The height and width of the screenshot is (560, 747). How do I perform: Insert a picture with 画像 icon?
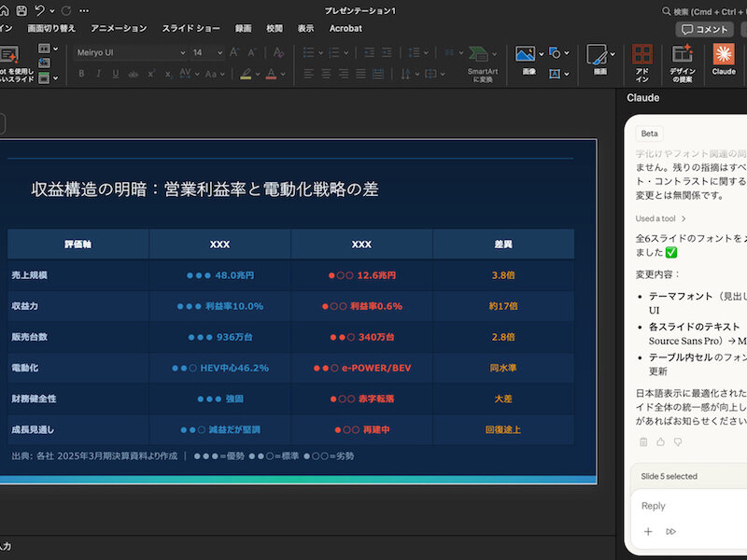(527, 56)
